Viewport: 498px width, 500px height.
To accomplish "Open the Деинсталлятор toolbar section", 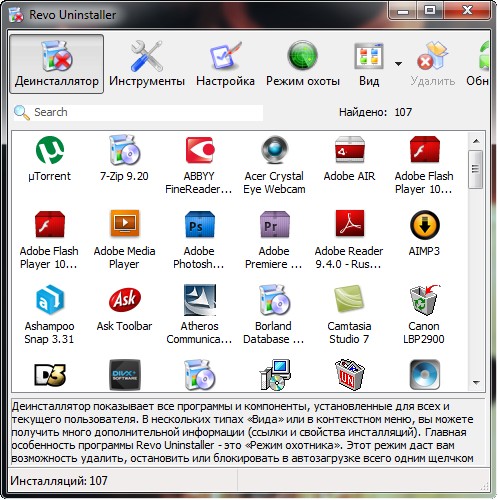I will coord(57,64).
